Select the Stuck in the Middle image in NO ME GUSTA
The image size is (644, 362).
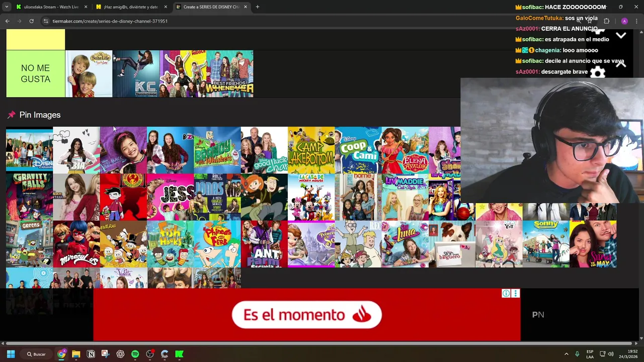click(x=183, y=73)
